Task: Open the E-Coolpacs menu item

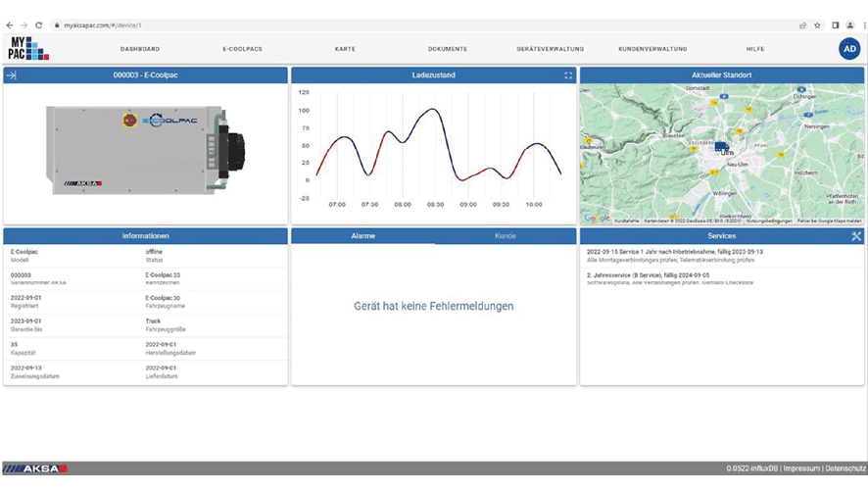Action: 242,49
